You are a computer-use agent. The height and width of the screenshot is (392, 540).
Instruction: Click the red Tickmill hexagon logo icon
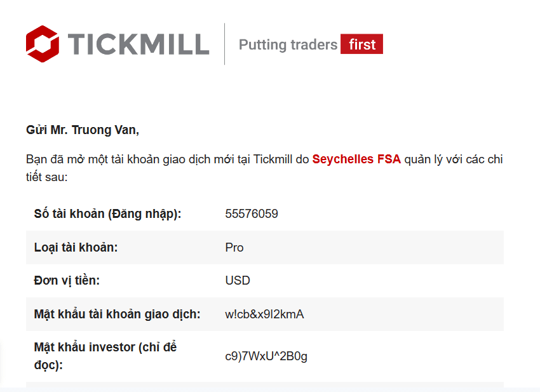[43, 44]
